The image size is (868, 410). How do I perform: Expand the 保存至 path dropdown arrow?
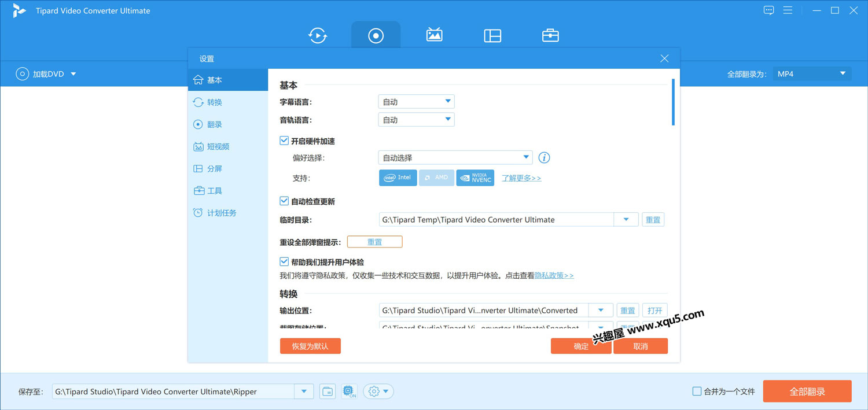click(x=304, y=391)
